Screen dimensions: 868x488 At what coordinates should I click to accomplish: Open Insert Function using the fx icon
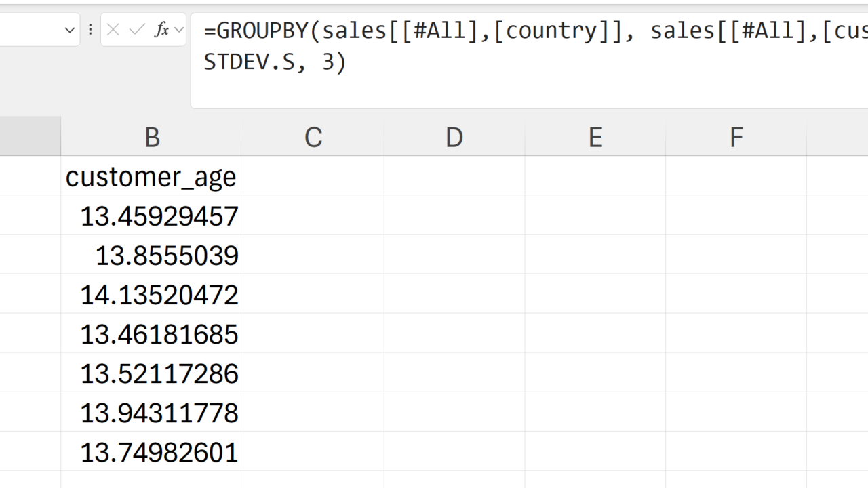point(161,30)
